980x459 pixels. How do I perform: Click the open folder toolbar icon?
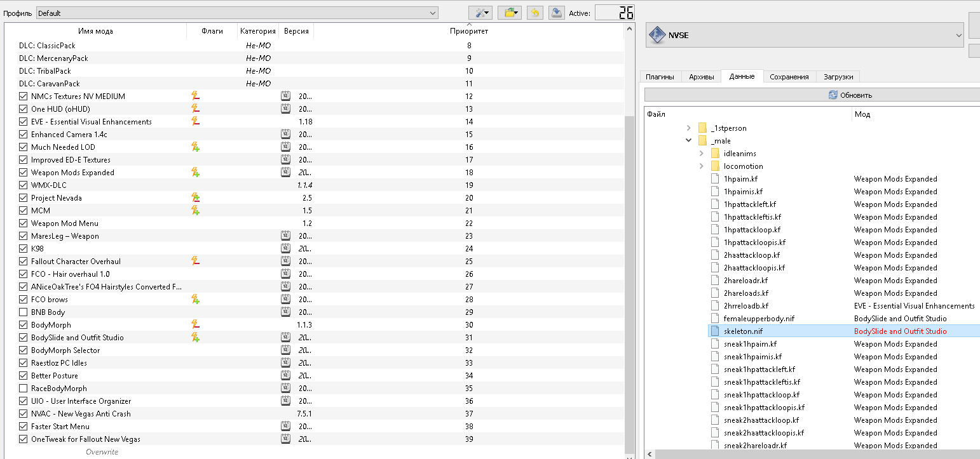[x=509, y=13]
